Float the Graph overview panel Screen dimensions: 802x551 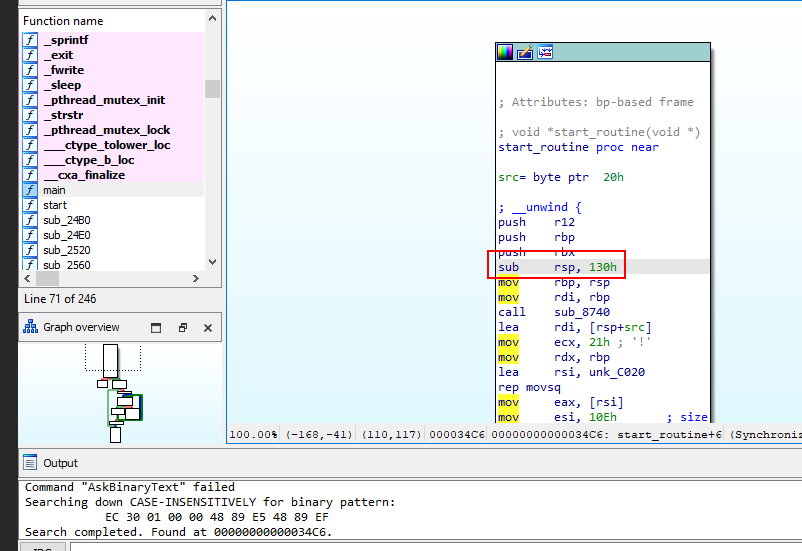[182, 327]
